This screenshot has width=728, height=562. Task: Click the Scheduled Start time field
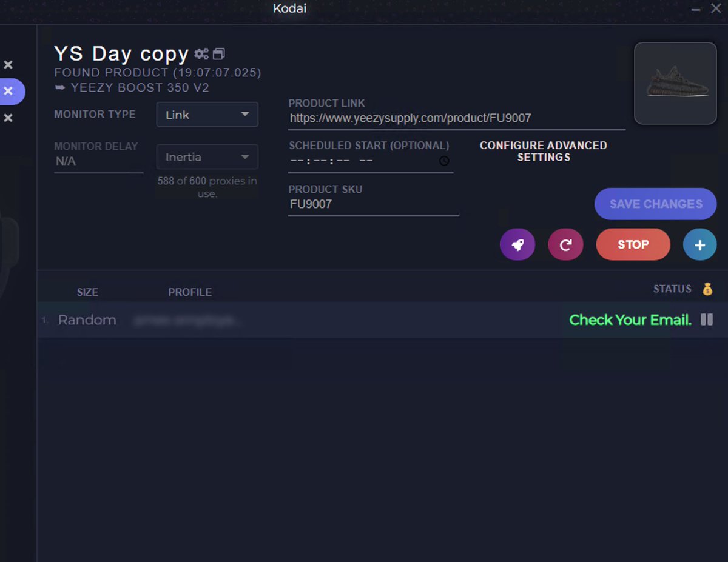tap(371, 161)
